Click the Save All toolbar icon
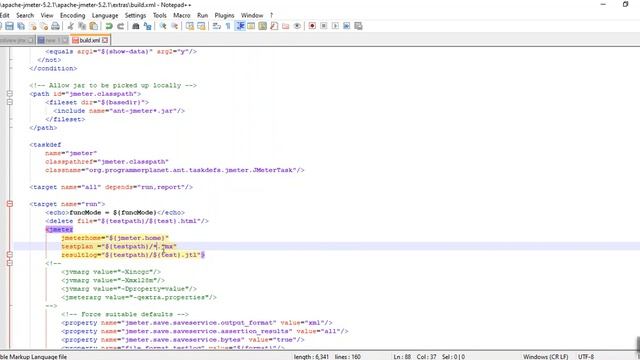Viewport: 640px width, 360px height. (21, 26)
